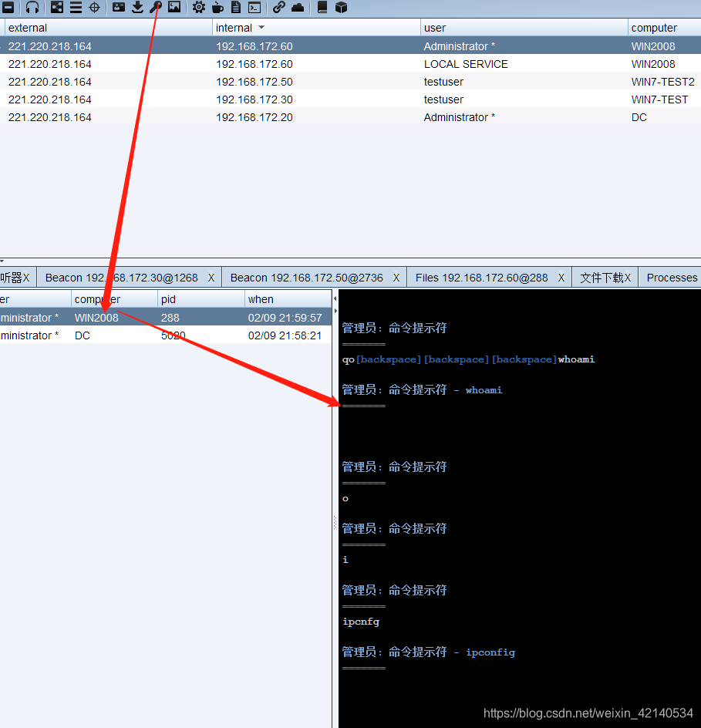
Task: Select the DC Administrator session row
Action: point(350,117)
